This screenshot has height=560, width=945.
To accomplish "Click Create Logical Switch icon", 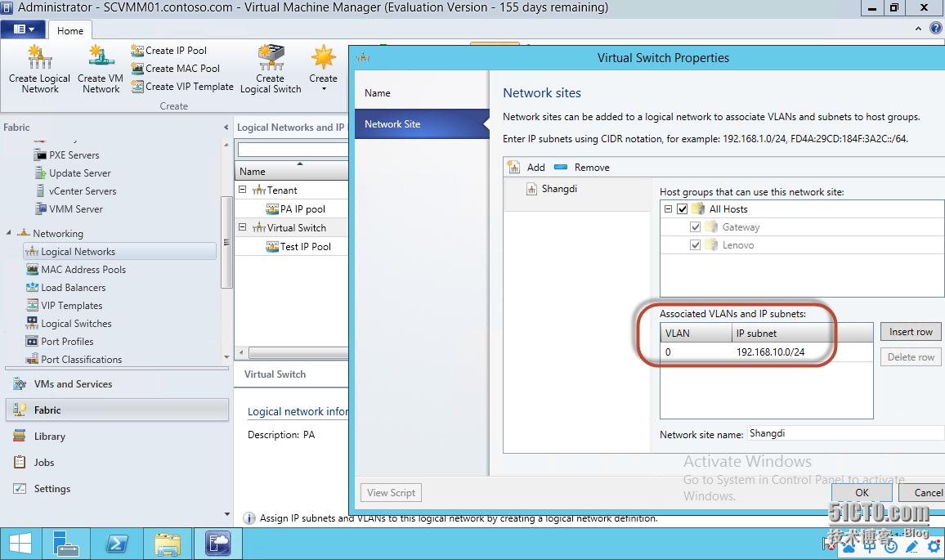I will click(271, 69).
